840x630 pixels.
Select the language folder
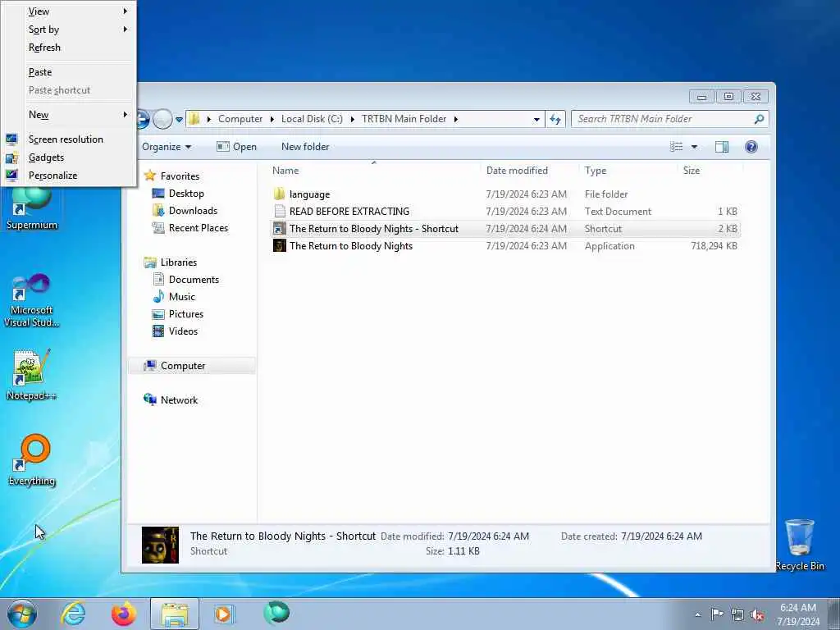point(504,194)
